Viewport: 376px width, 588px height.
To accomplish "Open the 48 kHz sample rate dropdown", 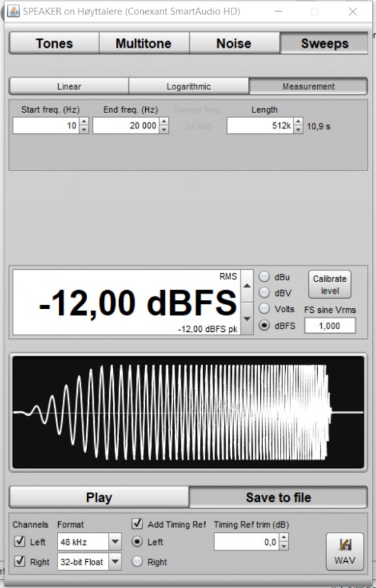I will [115, 542].
